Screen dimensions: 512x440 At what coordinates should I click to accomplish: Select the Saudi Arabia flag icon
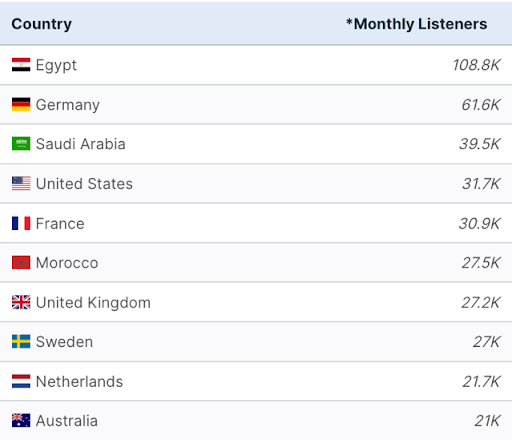(21, 144)
